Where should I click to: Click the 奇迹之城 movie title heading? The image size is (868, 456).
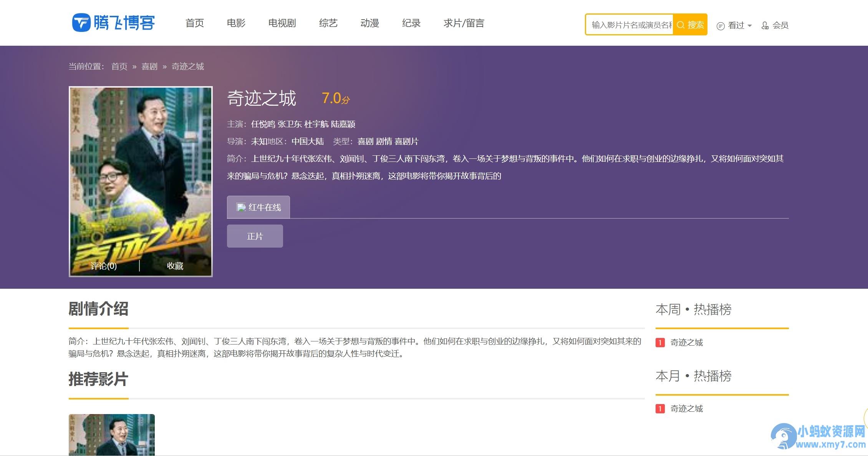262,98
